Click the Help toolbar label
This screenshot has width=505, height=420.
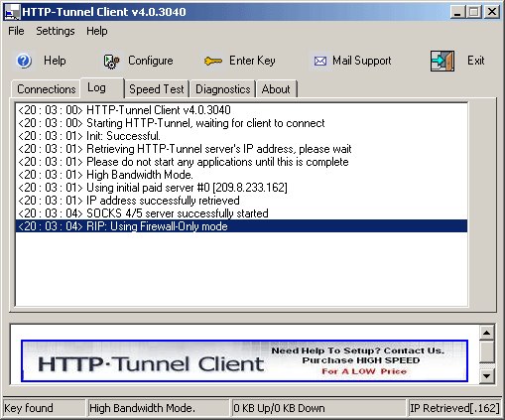(x=55, y=61)
